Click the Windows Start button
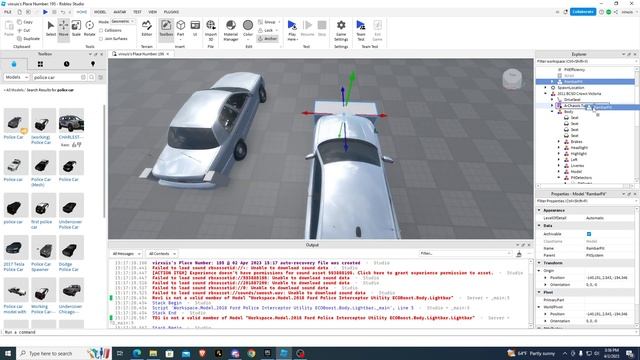The height and width of the screenshot is (360, 640). (x=8, y=353)
